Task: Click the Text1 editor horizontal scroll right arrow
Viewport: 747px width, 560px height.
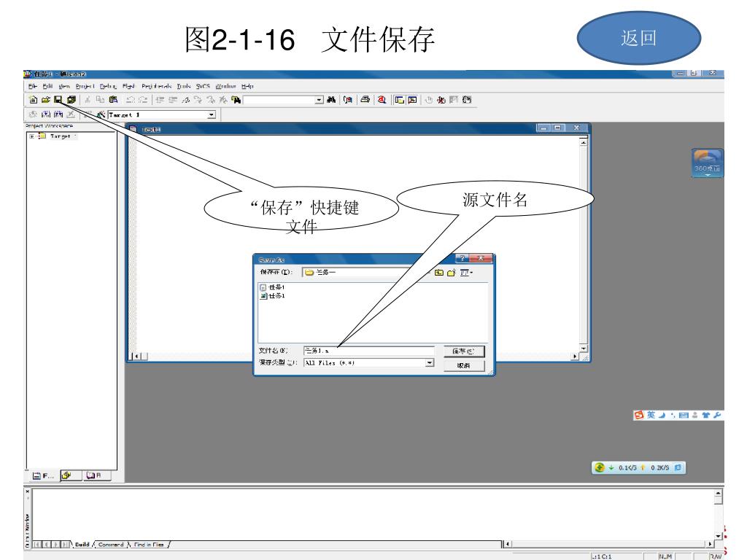Action: 575,356
